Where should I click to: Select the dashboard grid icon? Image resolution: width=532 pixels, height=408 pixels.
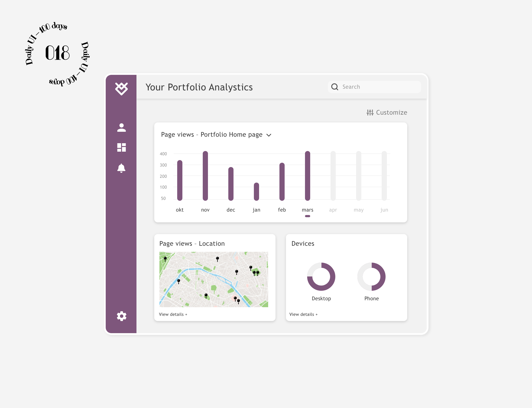pos(121,147)
